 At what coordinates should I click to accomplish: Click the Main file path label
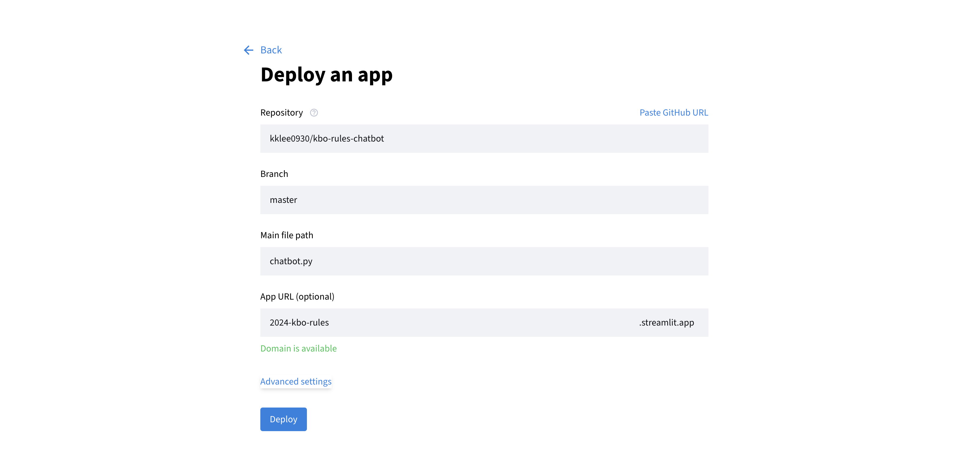tap(287, 235)
